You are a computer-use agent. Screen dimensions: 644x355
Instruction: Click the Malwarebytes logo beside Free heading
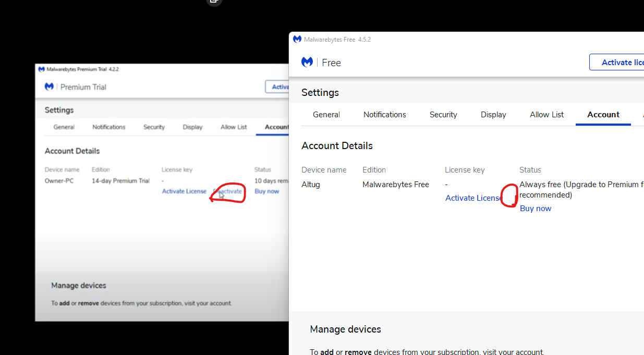(x=307, y=62)
